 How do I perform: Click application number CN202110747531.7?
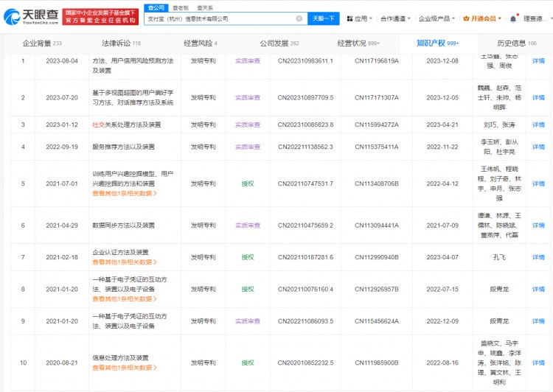305,183
